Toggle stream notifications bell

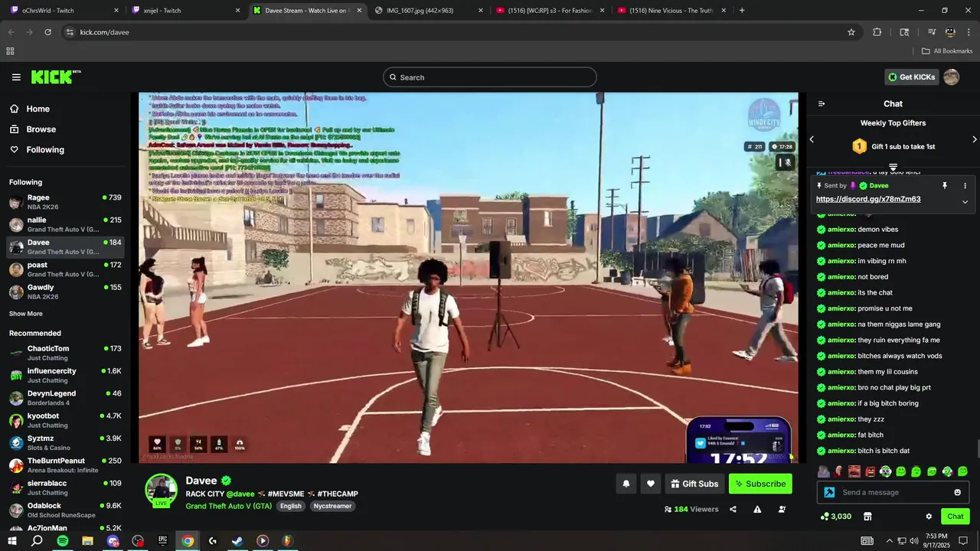click(x=626, y=484)
